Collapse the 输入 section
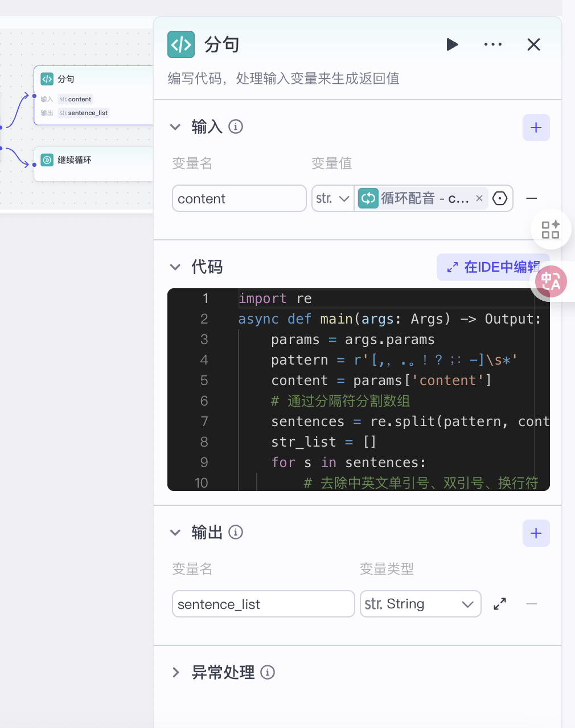Image resolution: width=575 pixels, height=728 pixels. click(x=175, y=127)
